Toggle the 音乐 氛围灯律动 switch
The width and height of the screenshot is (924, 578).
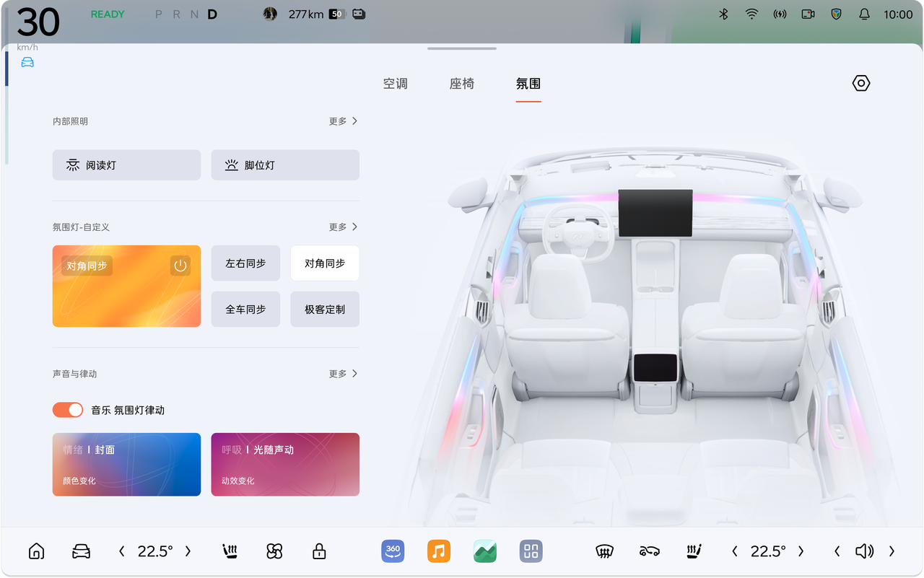point(68,410)
